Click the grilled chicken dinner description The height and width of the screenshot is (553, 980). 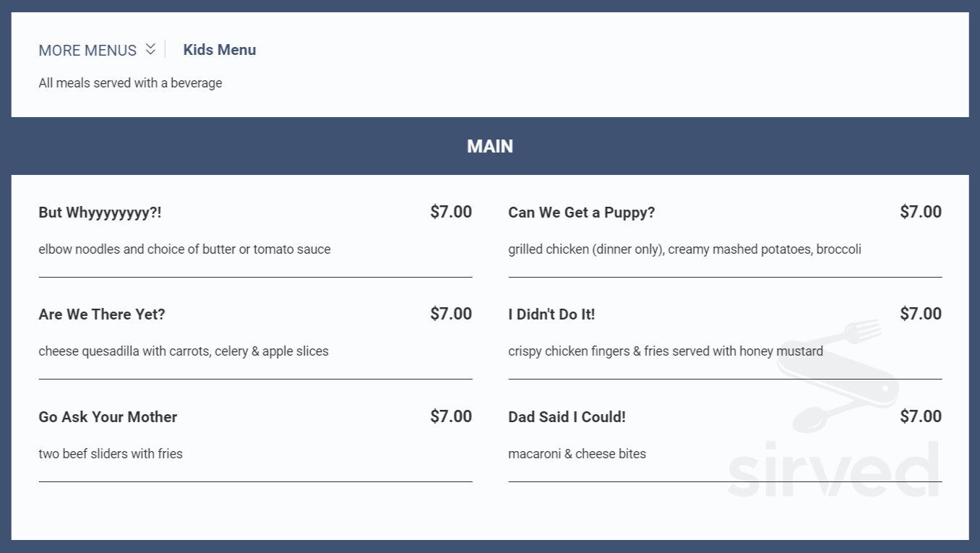point(684,249)
